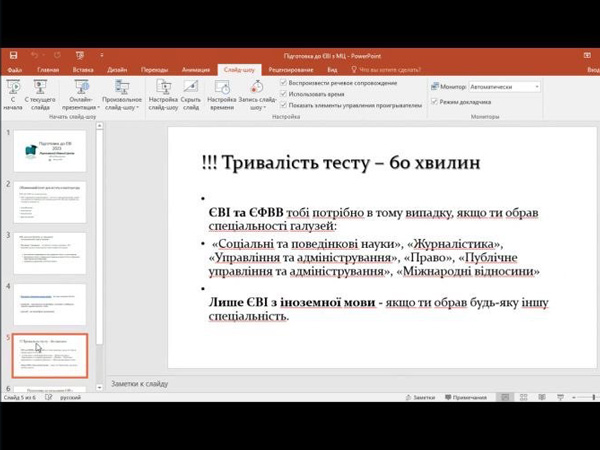Click the Undo arrow in title bar
Viewport: 600px width, 450px height.
tap(33, 55)
